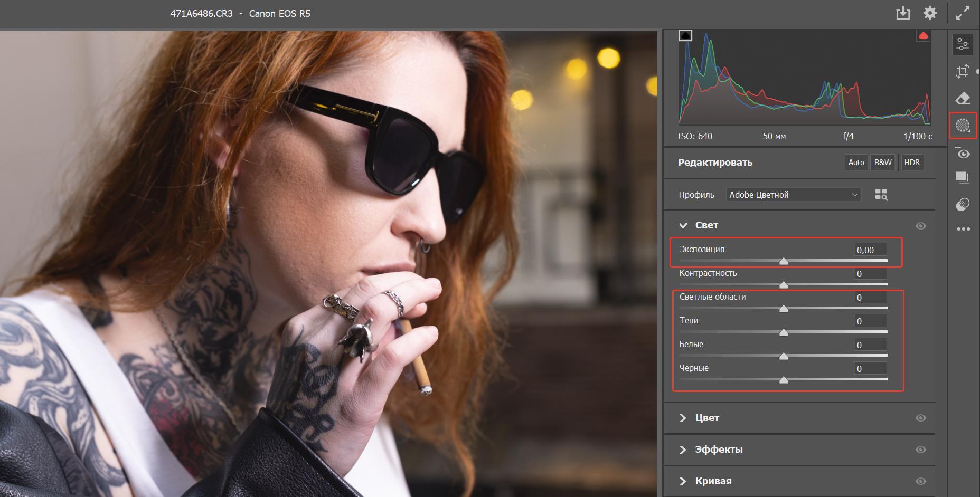Select the Crop and rotate tool
This screenshot has width=980, height=497.
tap(963, 71)
